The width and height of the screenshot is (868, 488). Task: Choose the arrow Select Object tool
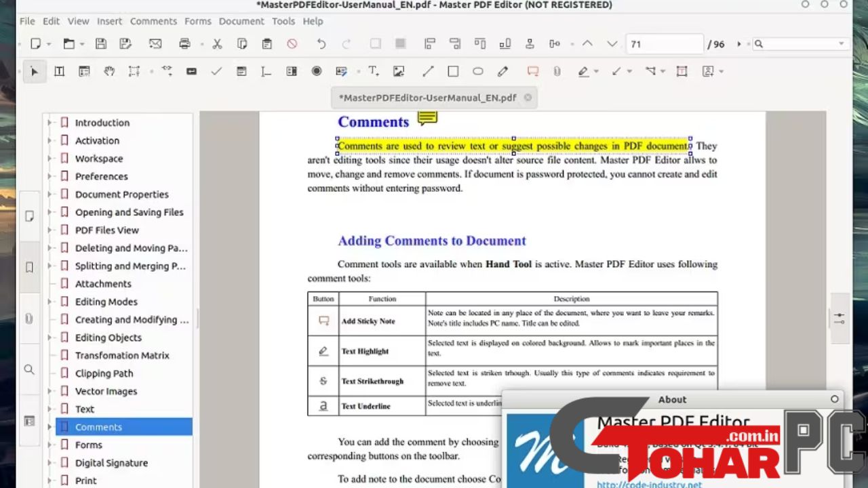pyautogui.click(x=34, y=71)
